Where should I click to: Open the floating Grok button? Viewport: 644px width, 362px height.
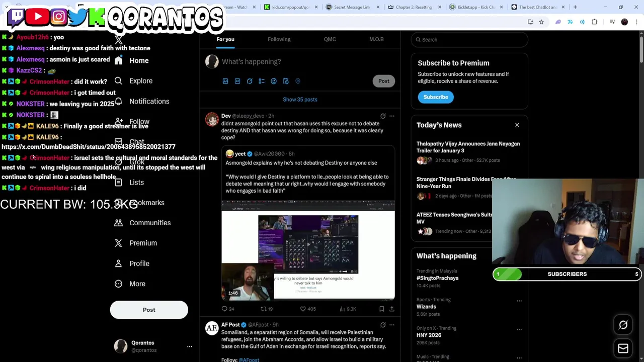623,325
